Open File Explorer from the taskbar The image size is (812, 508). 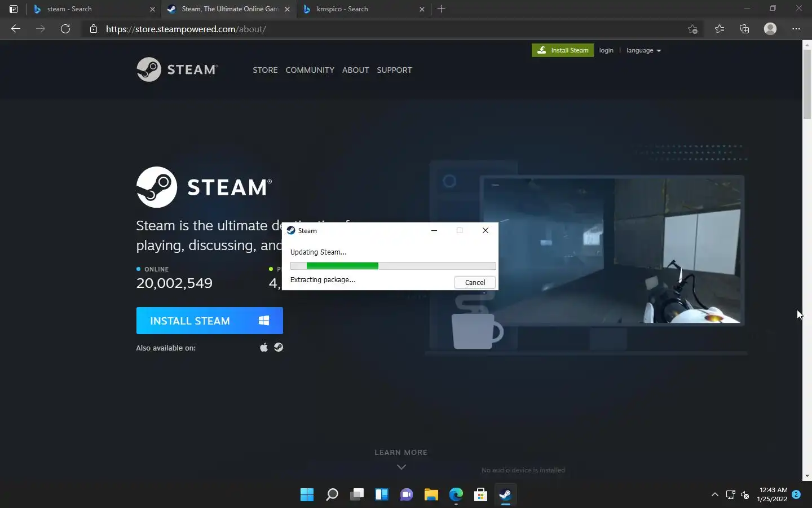431,495
